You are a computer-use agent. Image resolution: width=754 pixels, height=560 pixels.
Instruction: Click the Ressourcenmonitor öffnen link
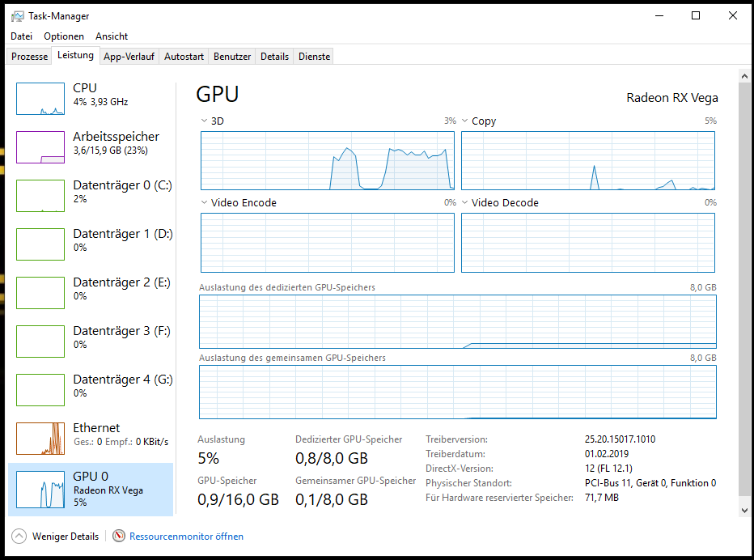[x=186, y=536]
